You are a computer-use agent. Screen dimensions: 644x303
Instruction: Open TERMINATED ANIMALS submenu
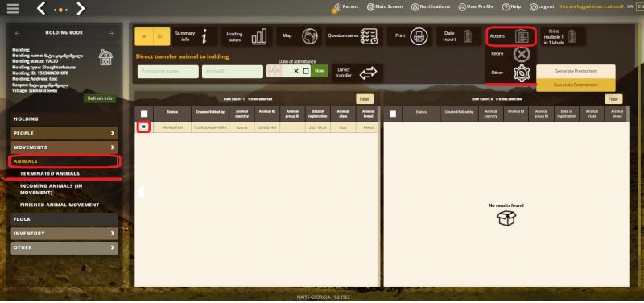tap(50, 174)
